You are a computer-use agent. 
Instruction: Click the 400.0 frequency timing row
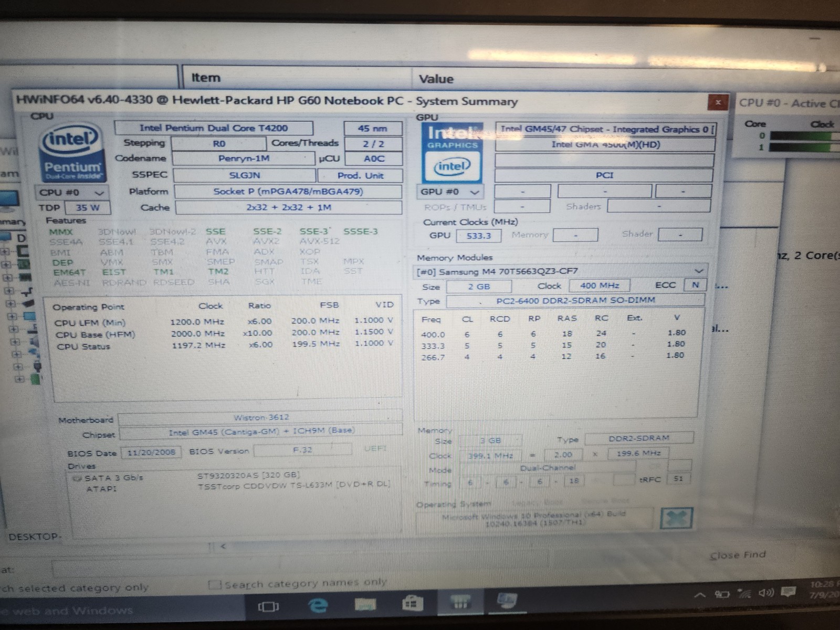tap(554, 334)
